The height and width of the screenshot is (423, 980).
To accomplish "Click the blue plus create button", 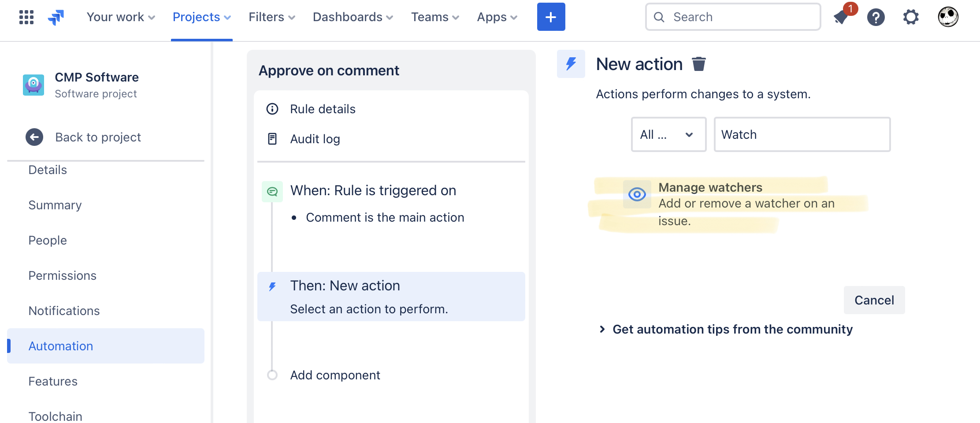I will (x=551, y=17).
